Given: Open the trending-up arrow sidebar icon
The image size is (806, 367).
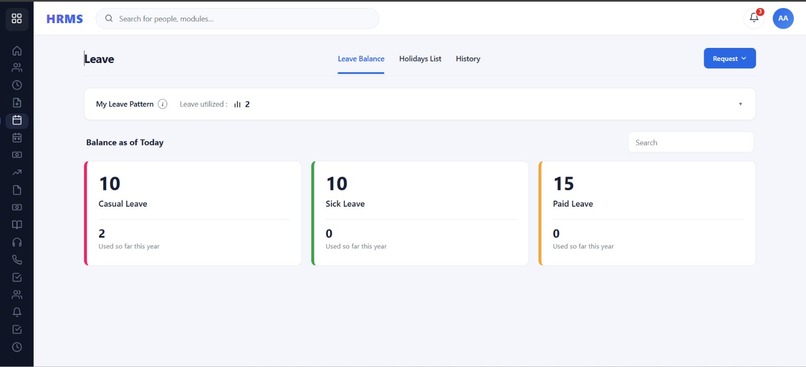Looking at the screenshot, I should [17, 172].
